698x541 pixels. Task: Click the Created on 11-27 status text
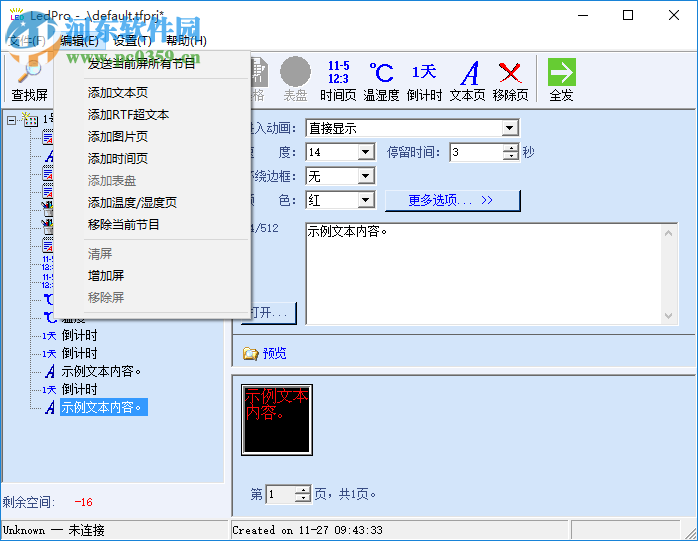click(307, 530)
